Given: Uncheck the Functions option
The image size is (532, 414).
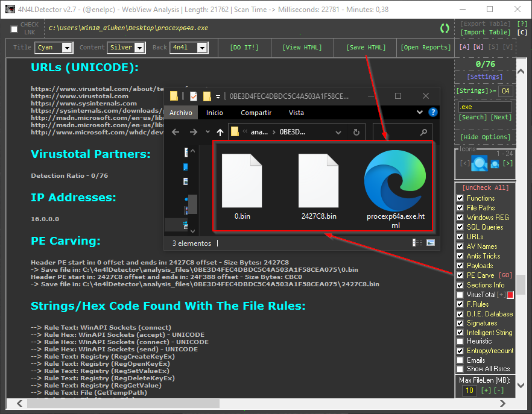Looking at the screenshot, I should coord(460,198).
